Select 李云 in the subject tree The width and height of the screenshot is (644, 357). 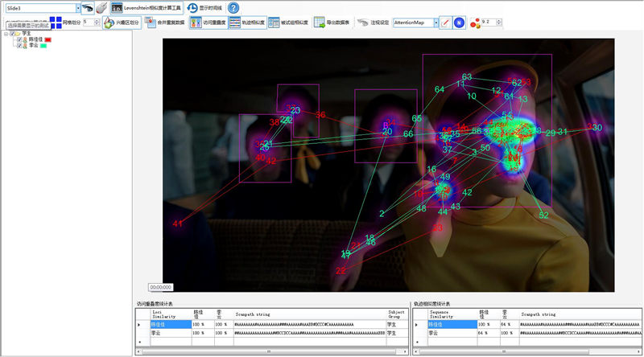33,46
